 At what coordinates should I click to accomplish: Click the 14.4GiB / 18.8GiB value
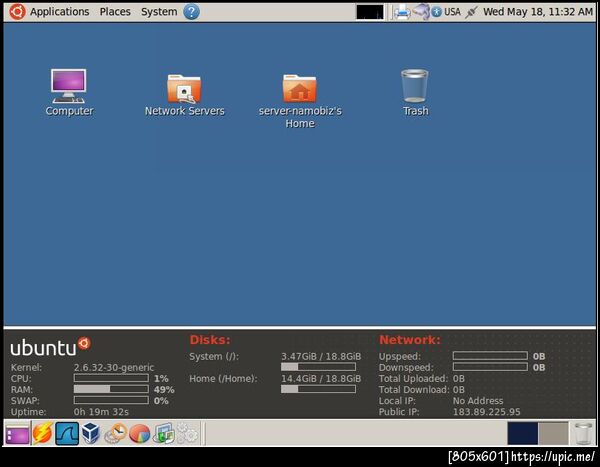point(321,379)
